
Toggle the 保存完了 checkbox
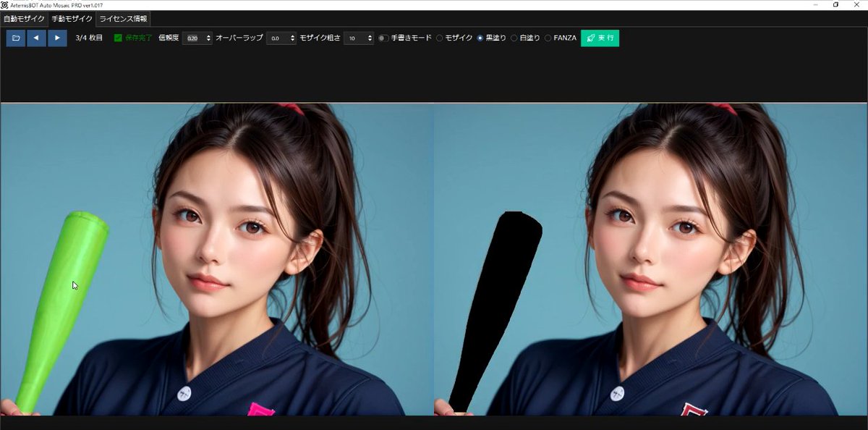(118, 38)
